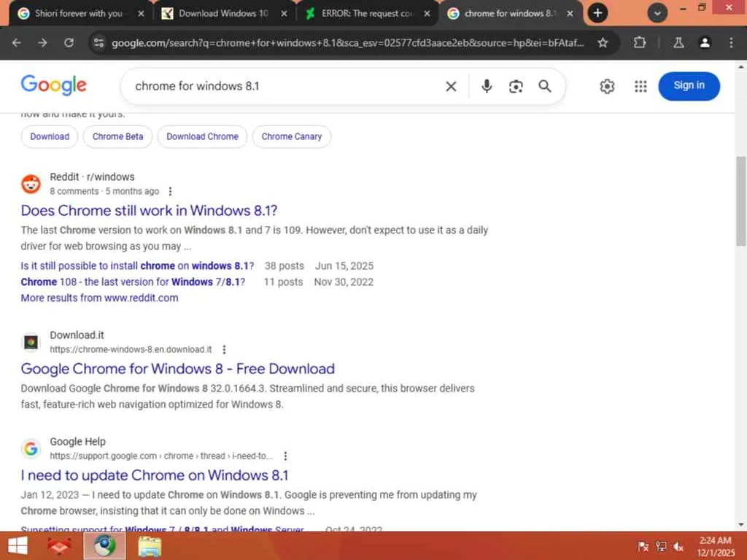Select the Download chip
Image resolution: width=747 pixels, height=560 pixels.
click(x=50, y=136)
